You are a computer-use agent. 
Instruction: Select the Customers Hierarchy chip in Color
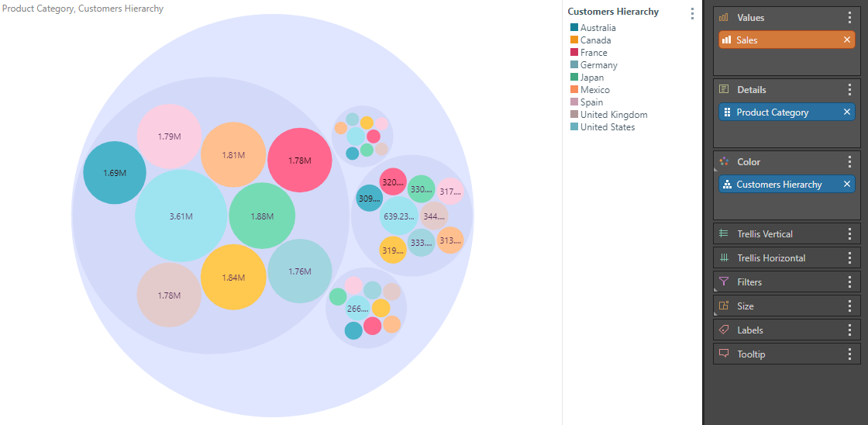pos(778,185)
